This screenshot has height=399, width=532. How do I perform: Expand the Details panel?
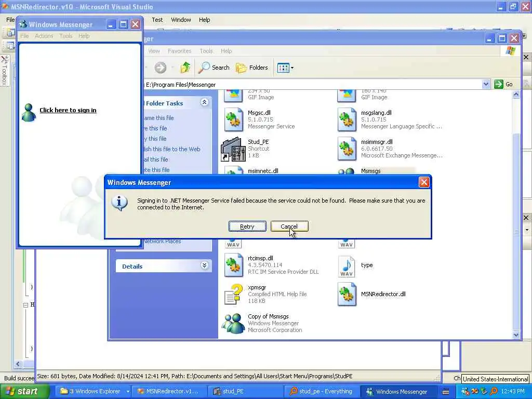pyautogui.click(x=204, y=265)
